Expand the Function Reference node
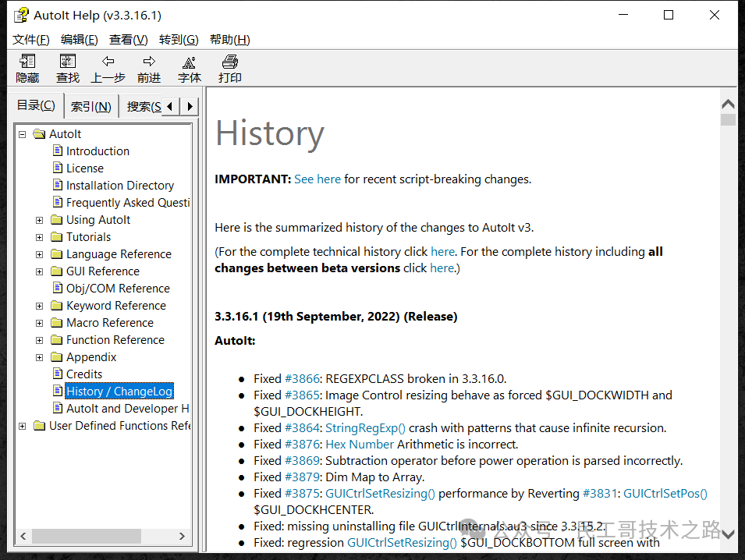The width and height of the screenshot is (745, 560). 40,340
